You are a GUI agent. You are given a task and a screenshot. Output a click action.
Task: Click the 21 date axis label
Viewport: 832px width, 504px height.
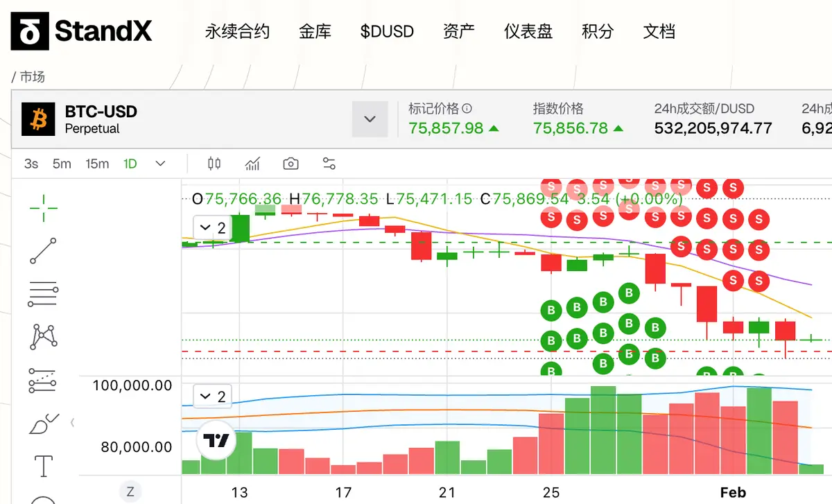pos(447,492)
